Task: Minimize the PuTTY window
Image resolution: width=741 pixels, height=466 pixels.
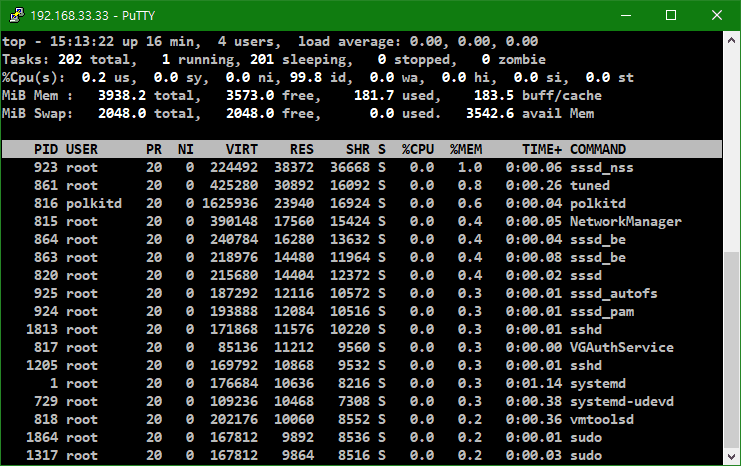Action: coord(626,15)
